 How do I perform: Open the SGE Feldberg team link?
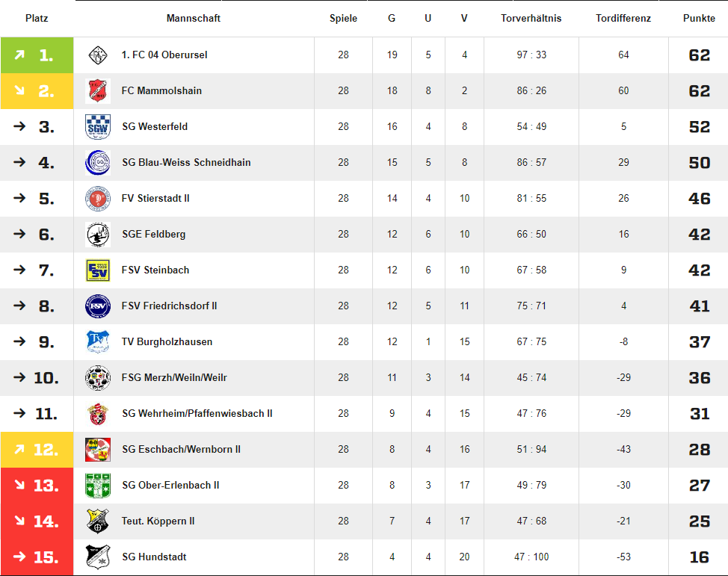point(154,235)
